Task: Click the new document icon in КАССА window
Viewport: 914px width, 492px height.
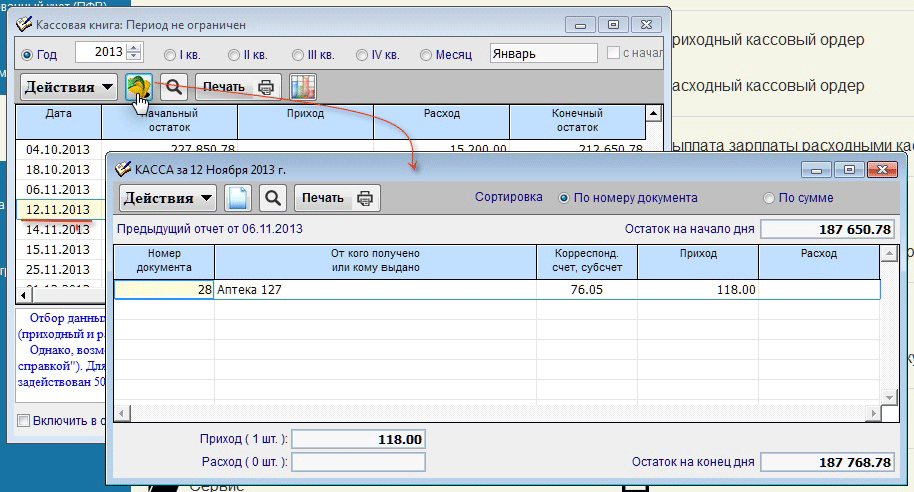Action: coord(238,198)
